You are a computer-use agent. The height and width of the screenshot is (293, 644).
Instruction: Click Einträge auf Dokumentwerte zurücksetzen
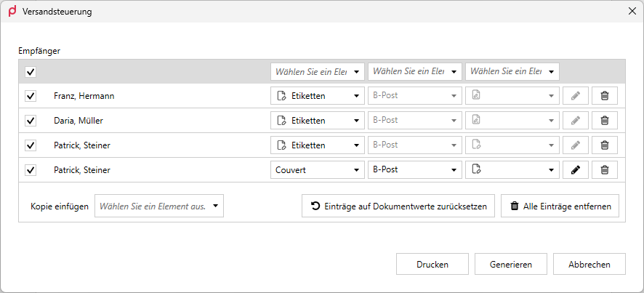pyautogui.click(x=398, y=206)
